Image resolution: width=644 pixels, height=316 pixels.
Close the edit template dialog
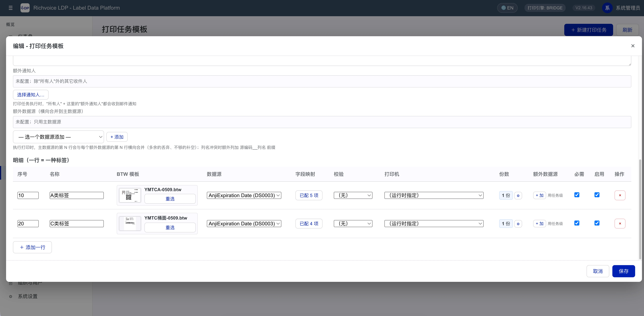coord(633,46)
